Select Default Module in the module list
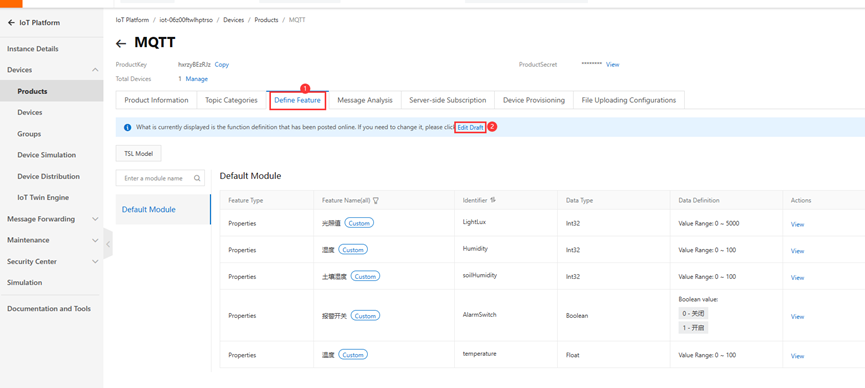865x388 pixels. click(x=163, y=210)
